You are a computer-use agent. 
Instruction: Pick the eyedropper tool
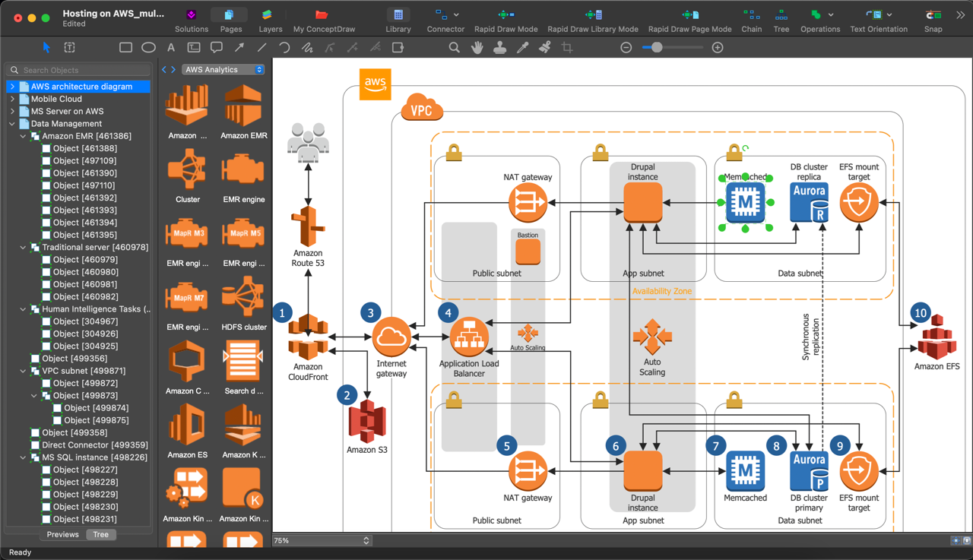(522, 47)
